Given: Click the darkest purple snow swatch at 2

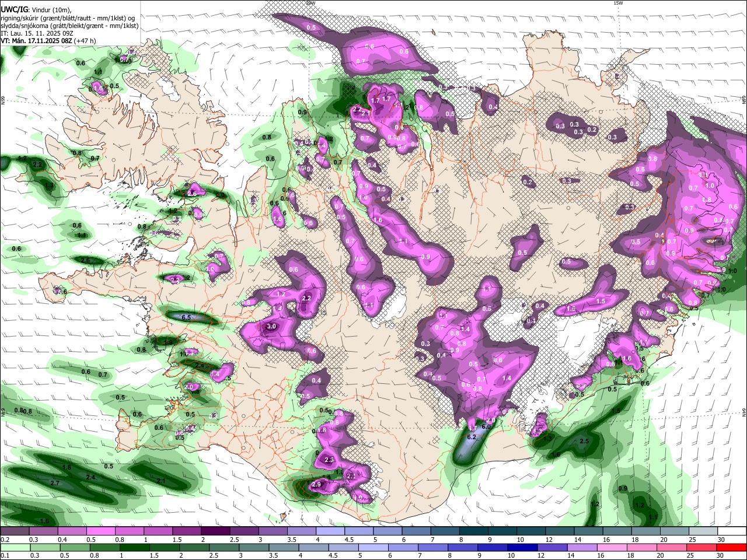Looking at the screenshot, I should (x=215, y=531).
